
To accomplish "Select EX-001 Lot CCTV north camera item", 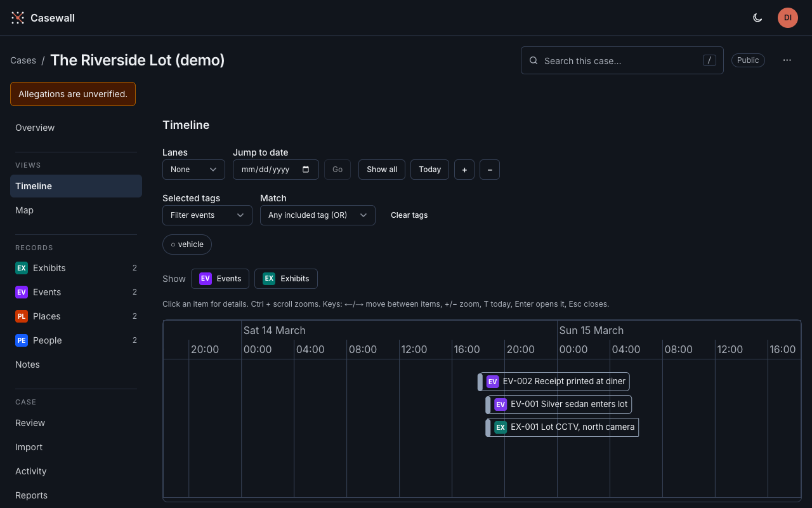I will [x=562, y=427].
